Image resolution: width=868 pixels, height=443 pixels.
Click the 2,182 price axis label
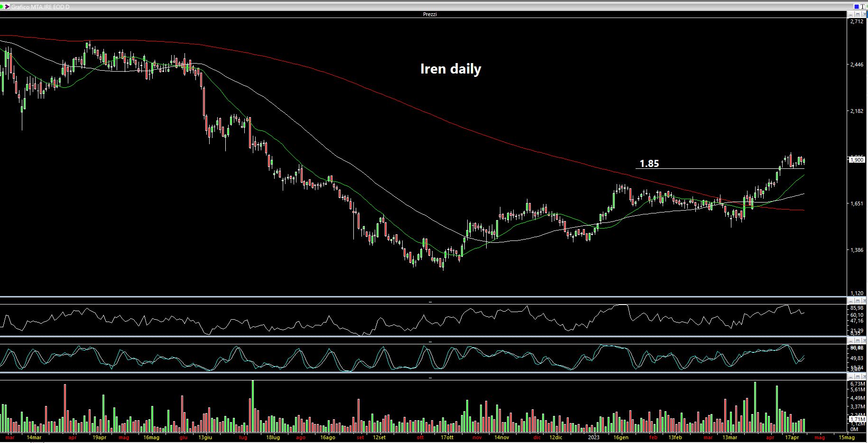click(857, 111)
